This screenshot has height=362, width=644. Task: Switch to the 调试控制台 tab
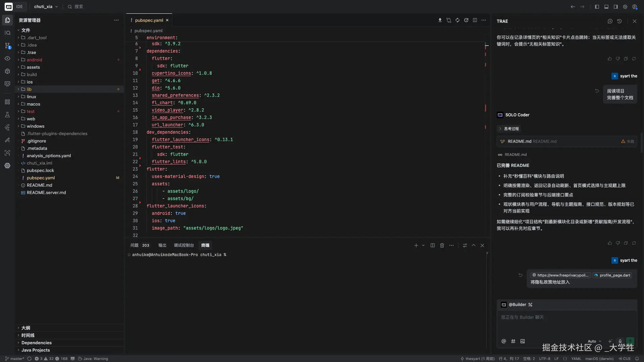184,245
